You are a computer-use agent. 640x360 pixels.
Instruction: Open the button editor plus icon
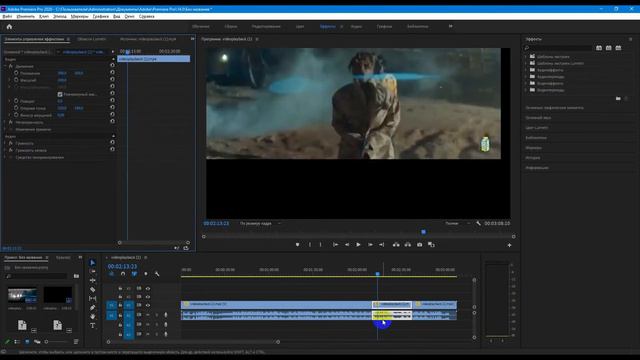(509, 245)
